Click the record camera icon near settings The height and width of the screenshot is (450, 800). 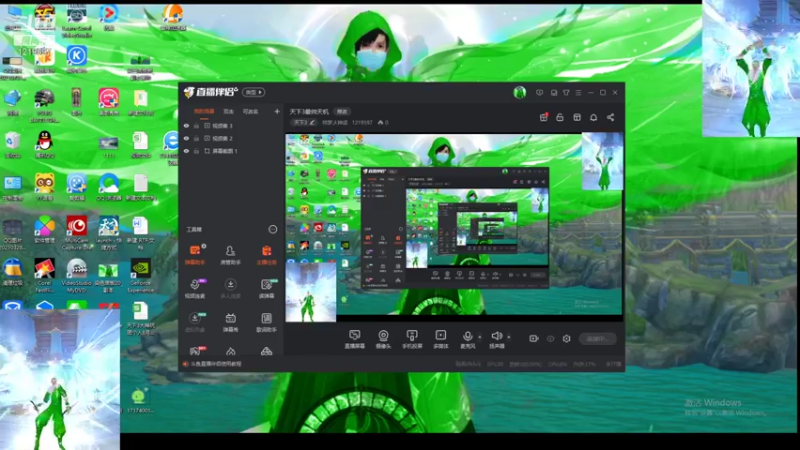[x=534, y=338]
